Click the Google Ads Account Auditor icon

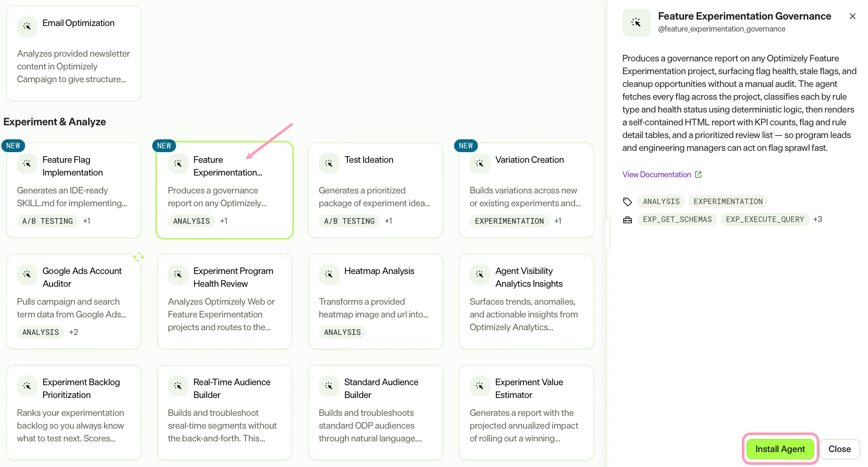click(27, 274)
